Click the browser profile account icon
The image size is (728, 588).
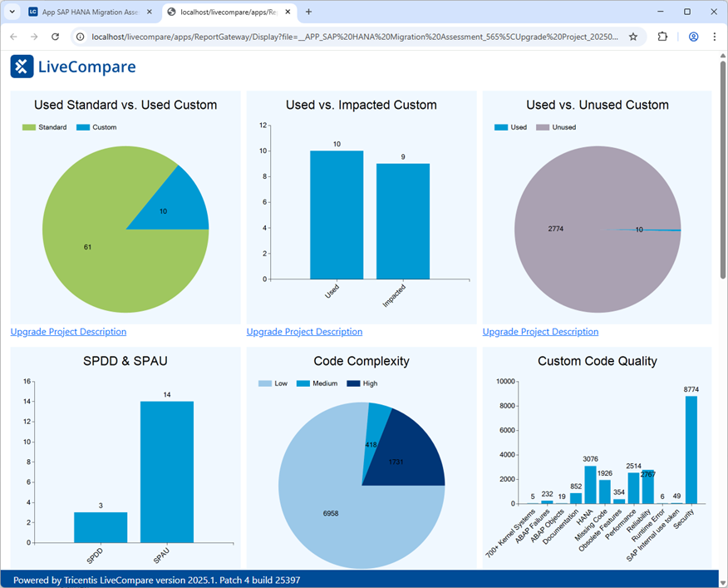click(692, 37)
